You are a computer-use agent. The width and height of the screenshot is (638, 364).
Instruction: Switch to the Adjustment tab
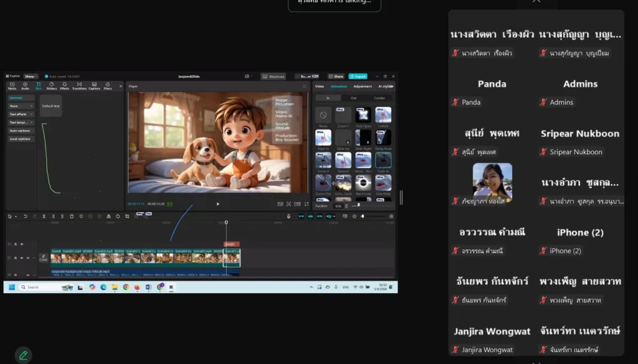(x=363, y=86)
